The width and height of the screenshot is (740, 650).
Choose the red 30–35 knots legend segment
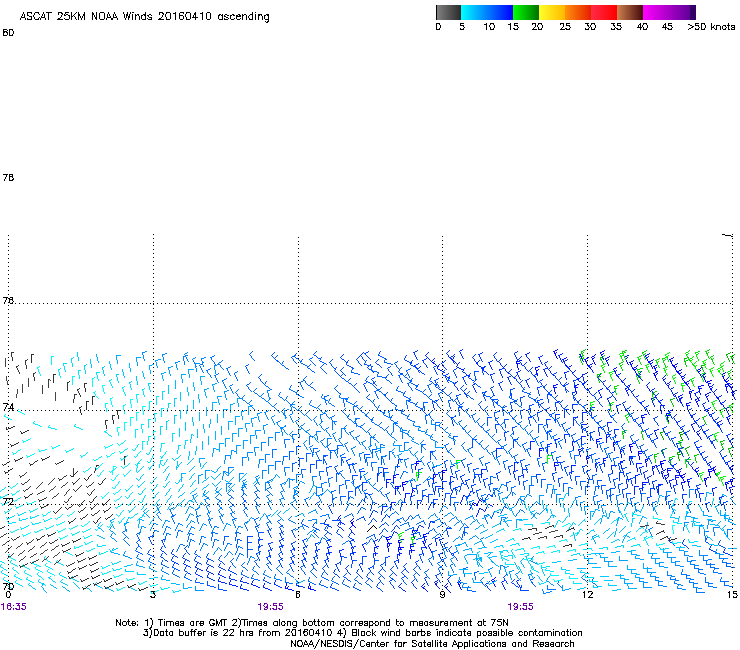click(604, 12)
